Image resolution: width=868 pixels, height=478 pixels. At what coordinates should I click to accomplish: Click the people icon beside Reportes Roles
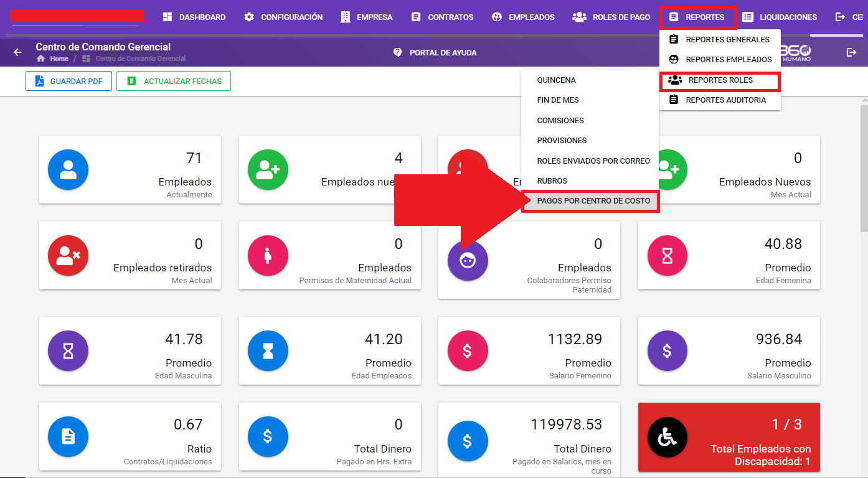pyautogui.click(x=675, y=80)
